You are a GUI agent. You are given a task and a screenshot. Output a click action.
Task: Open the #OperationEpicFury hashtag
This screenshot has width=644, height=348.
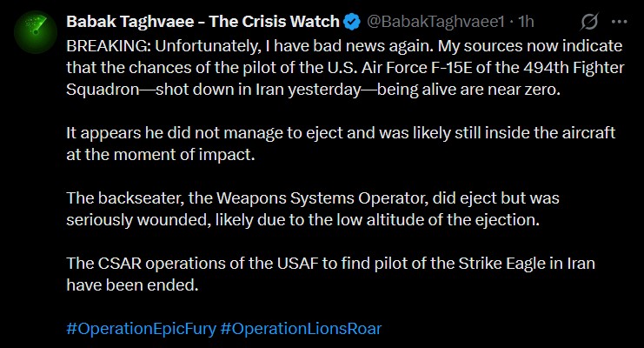click(x=140, y=329)
